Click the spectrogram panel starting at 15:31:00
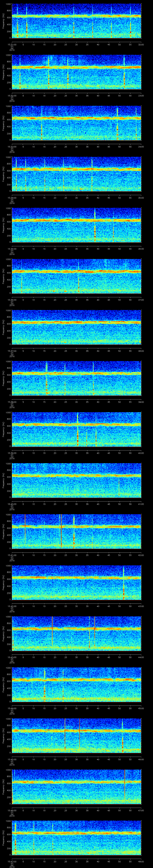 tap(76, 21)
